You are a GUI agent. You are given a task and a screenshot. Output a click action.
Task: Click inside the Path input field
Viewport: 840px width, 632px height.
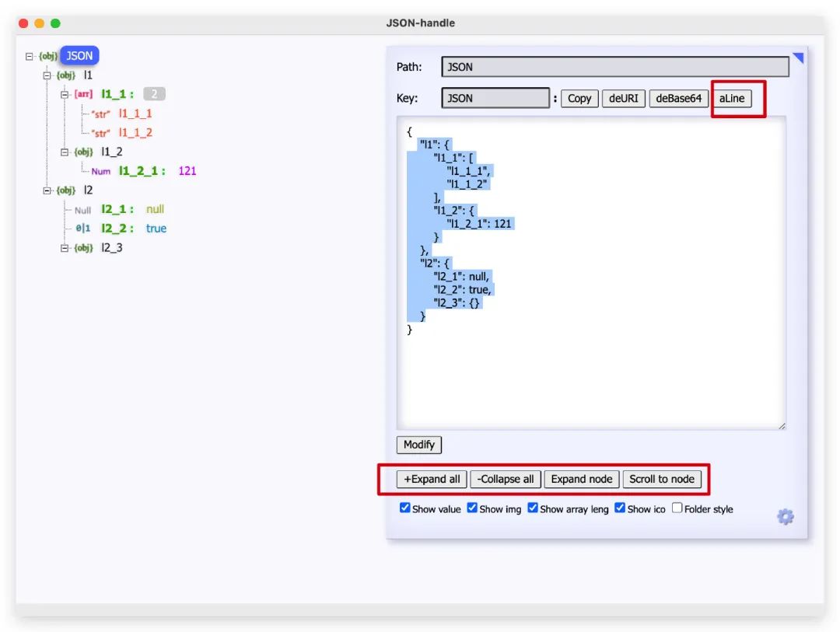pos(614,67)
